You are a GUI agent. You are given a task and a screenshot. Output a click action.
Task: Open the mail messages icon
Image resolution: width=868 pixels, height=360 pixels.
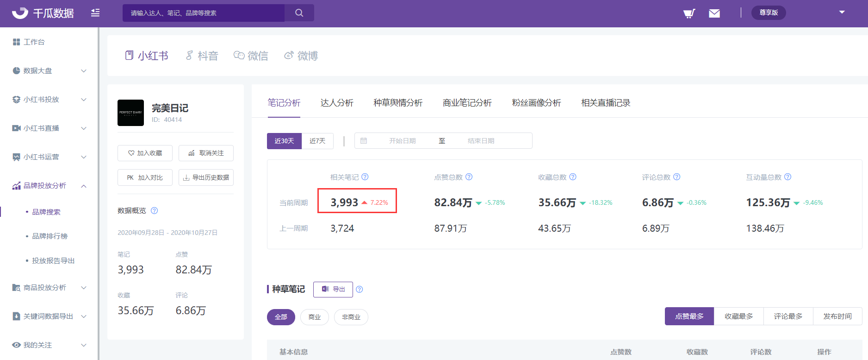click(714, 13)
